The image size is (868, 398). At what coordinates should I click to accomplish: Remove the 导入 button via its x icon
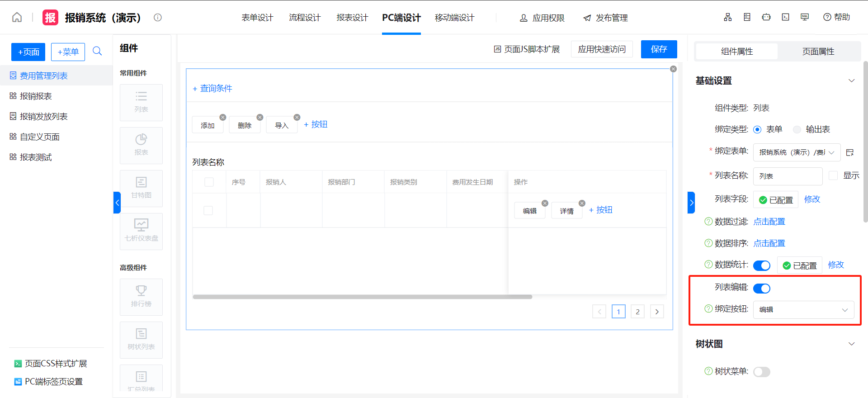(x=297, y=117)
